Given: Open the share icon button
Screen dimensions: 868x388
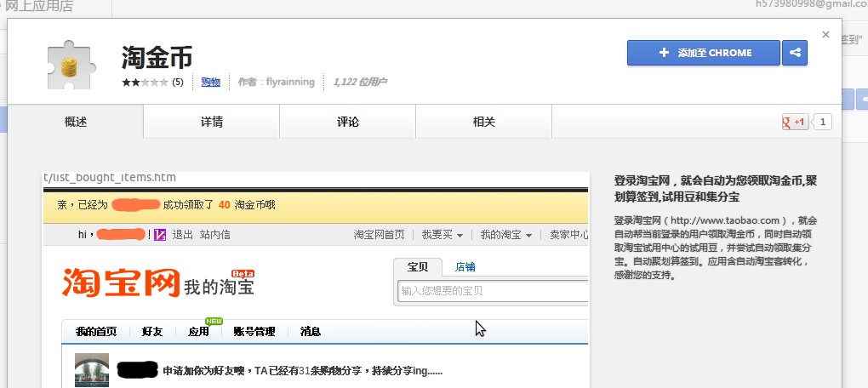Looking at the screenshot, I should point(795,53).
